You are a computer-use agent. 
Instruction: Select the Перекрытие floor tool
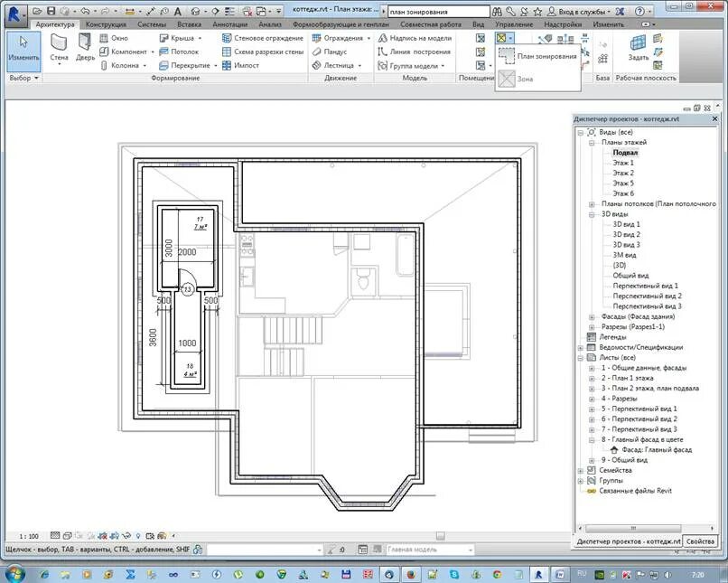click(185, 65)
